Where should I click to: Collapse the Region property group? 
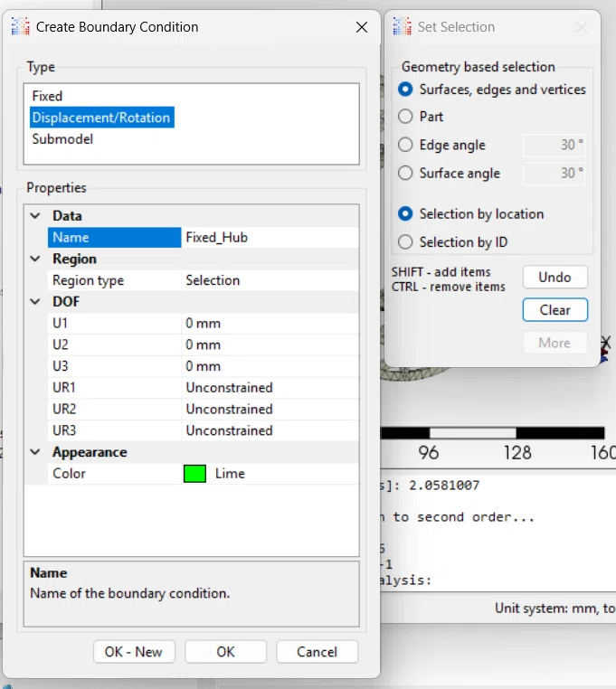click(x=35, y=259)
